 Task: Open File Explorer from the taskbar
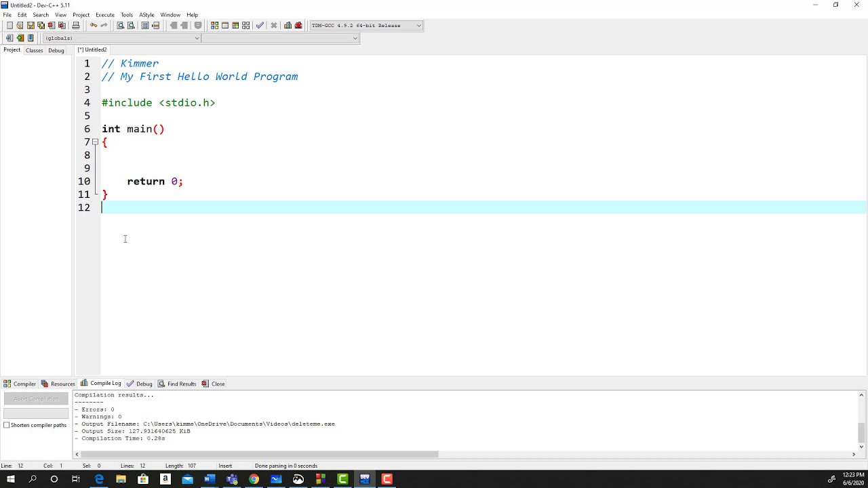[121, 479]
